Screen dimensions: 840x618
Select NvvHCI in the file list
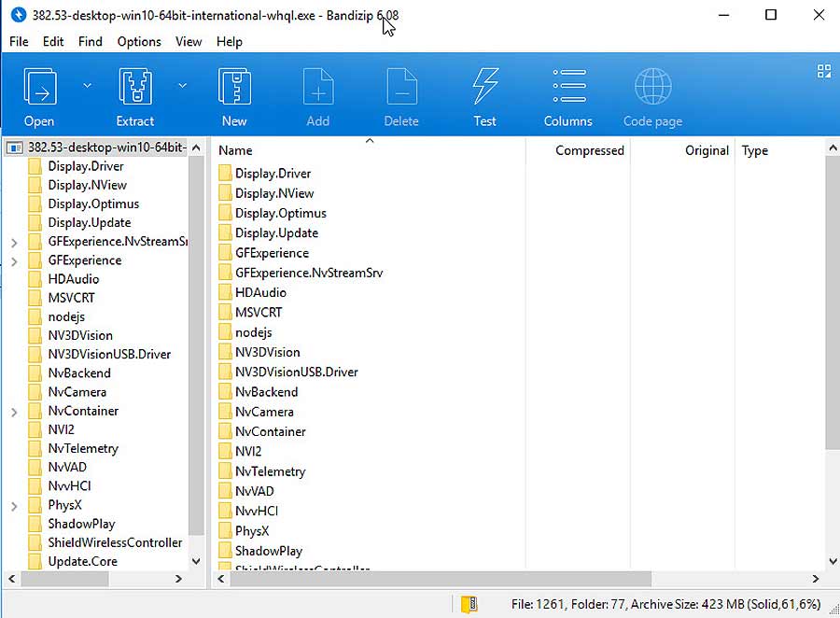click(257, 511)
